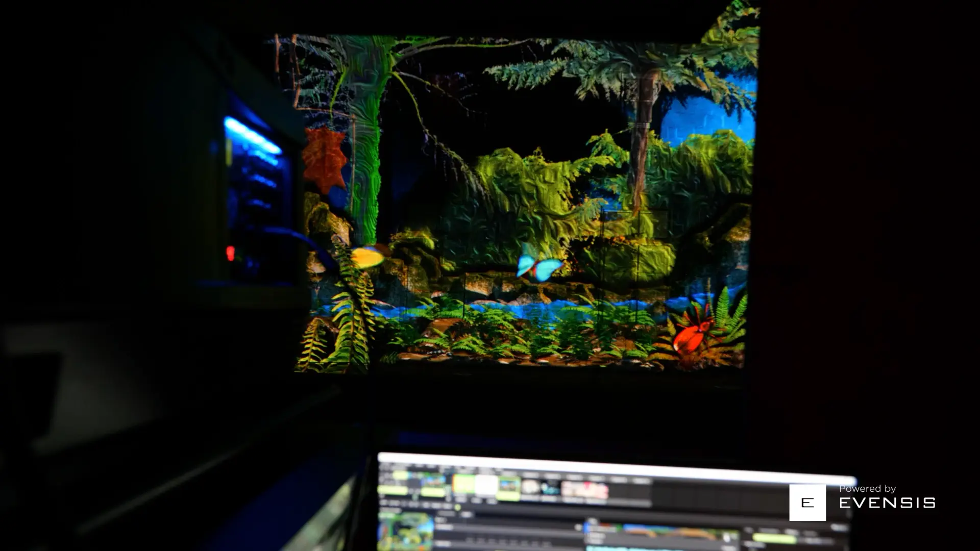Open the Powered by EVENSIS link text
This screenshot has height=551, width=980.
click(887, 496)
